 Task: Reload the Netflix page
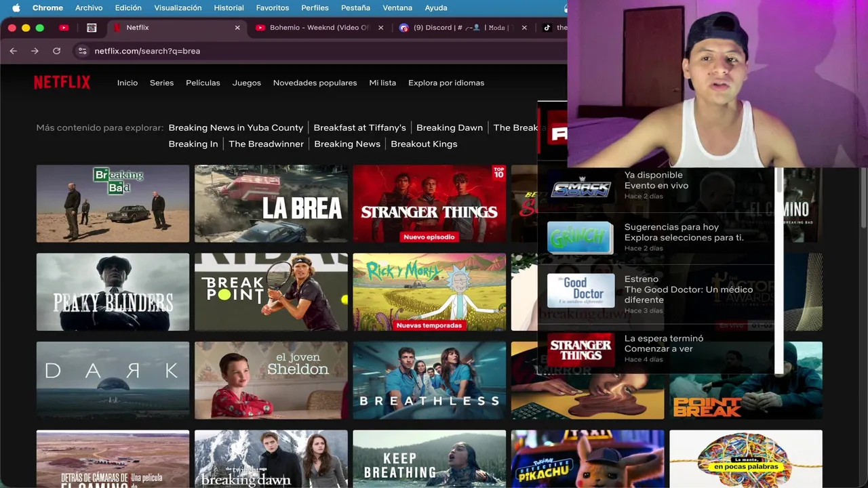(56, 51)
